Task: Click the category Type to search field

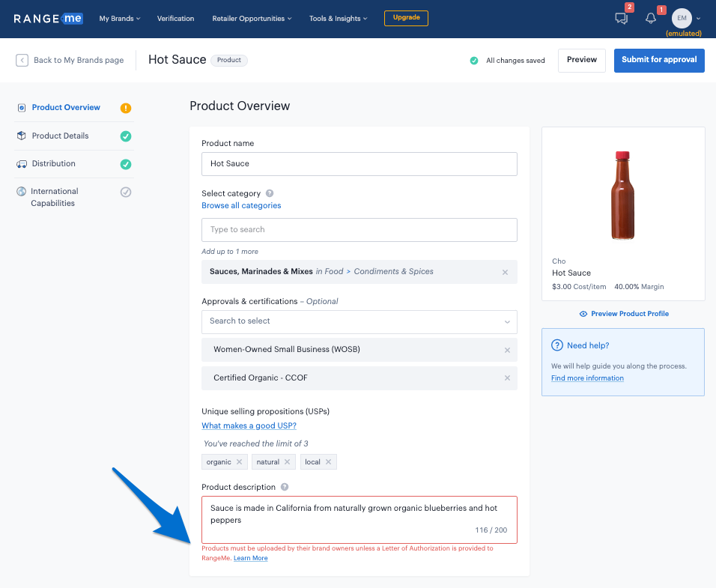Action: click(x=359, y=230)
